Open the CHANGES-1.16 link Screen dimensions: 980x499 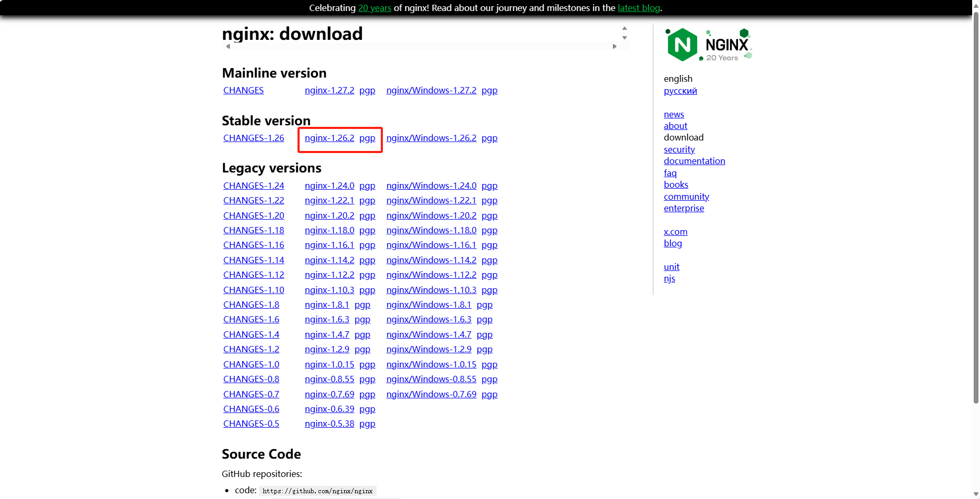pyautogui.click(x=254, y=245)
